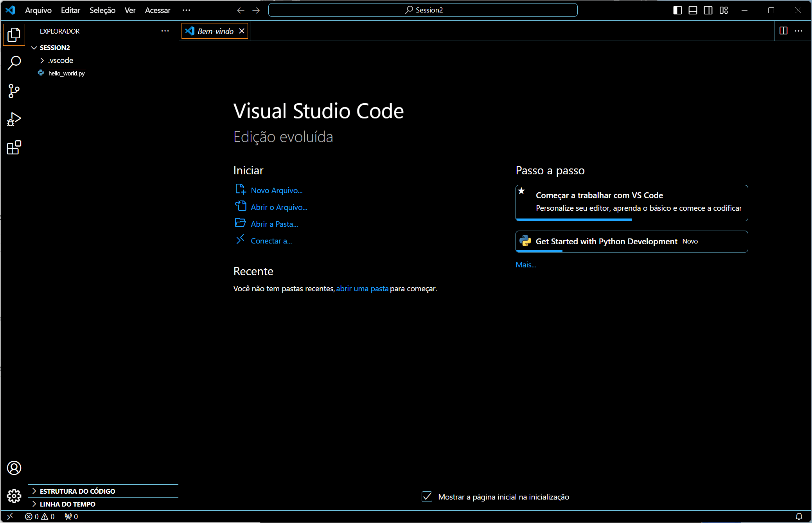
Task: Uncheck Mostrar a página inicial na inicialização
Action: pyautogui.click(x=427, y=497)
